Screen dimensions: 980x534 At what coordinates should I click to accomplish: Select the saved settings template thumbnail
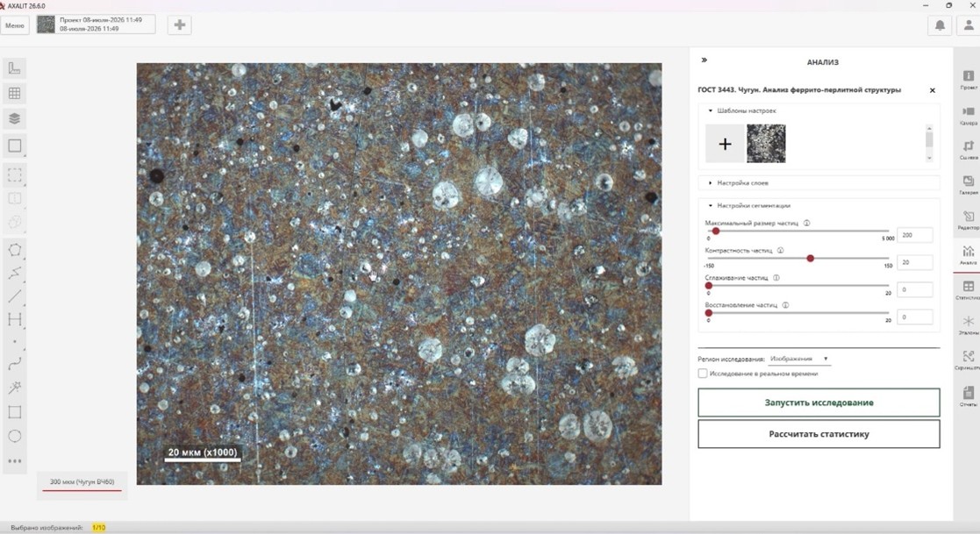click(766, 144)
